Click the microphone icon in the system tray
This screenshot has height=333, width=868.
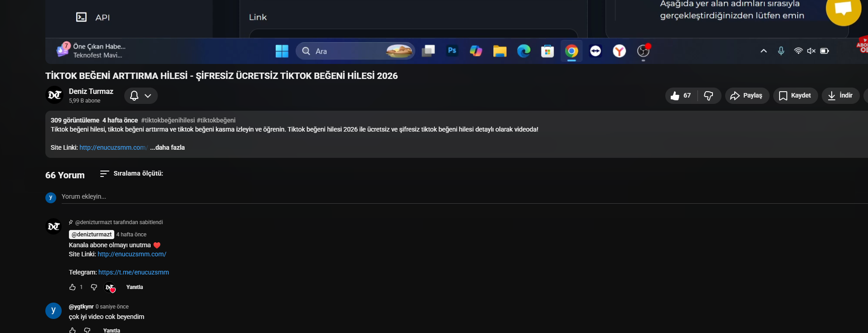click(x=781, y=51)
